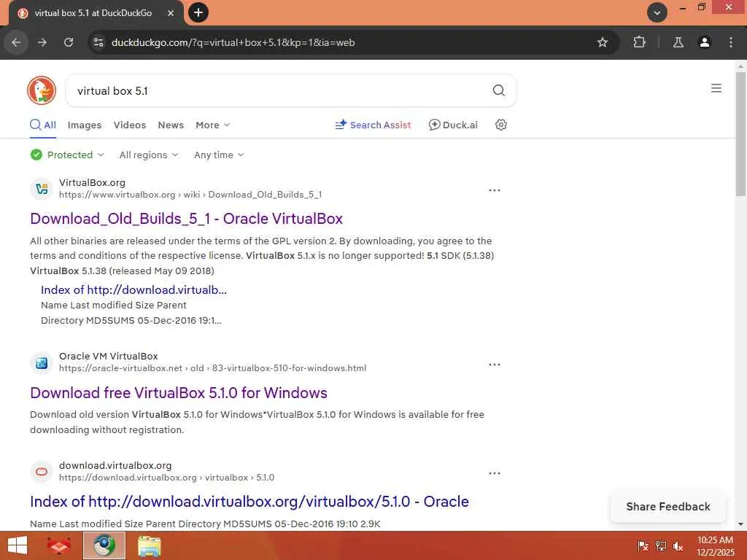
Task: Go back to previous page
Action: coord(16,42)
